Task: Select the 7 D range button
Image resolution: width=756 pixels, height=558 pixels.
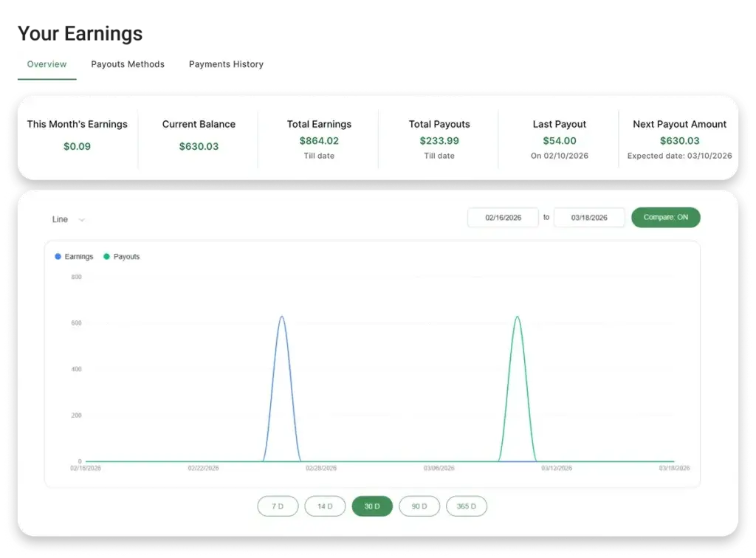Action: pyautogui.click(x=278, y=506)
